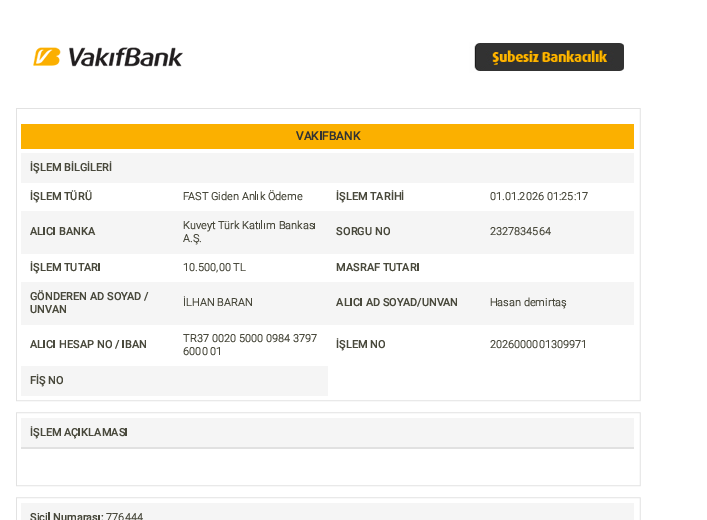Select the İŞLEM AÇIKLAMASI heading
Image resolution: width=707 pixels, height=520 pixels.
click(78, 432)
